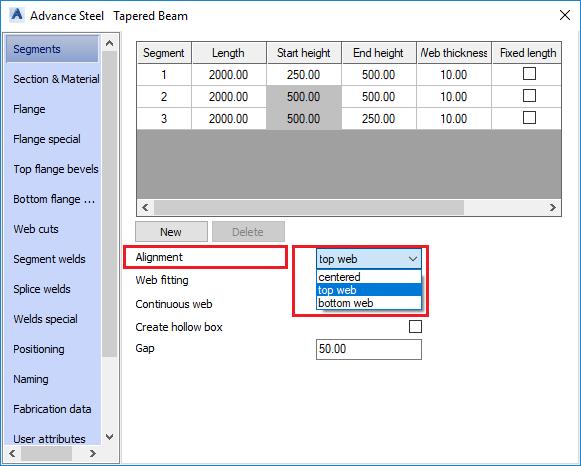
Task: Open the Bottom flange tab
Action: point(54,199)
